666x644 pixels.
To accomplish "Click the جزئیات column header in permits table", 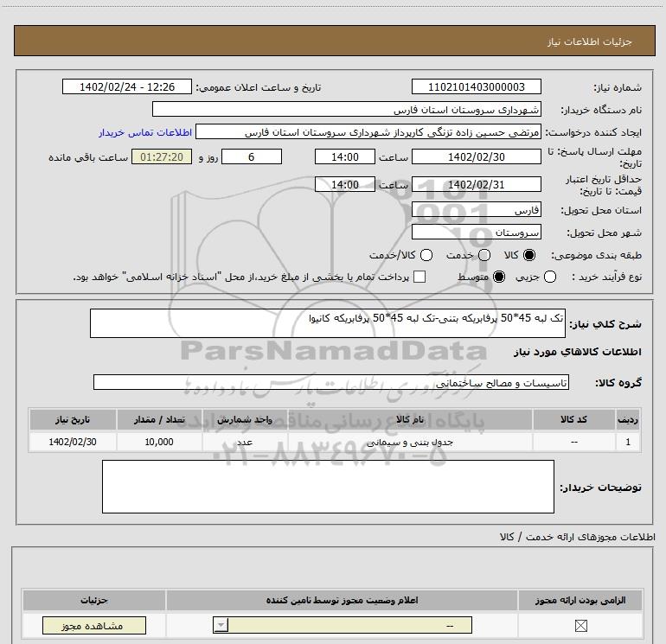I will (94, 600).
